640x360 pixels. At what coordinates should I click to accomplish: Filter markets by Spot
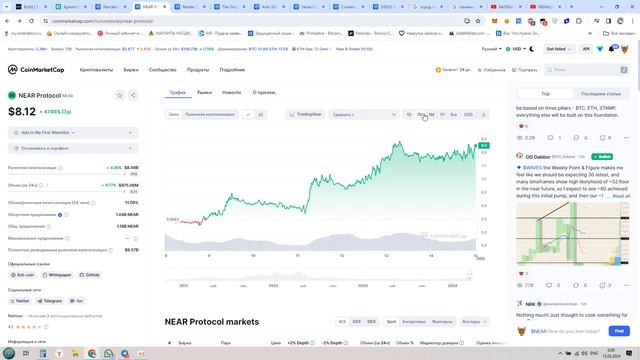click(x=391, y=322)
